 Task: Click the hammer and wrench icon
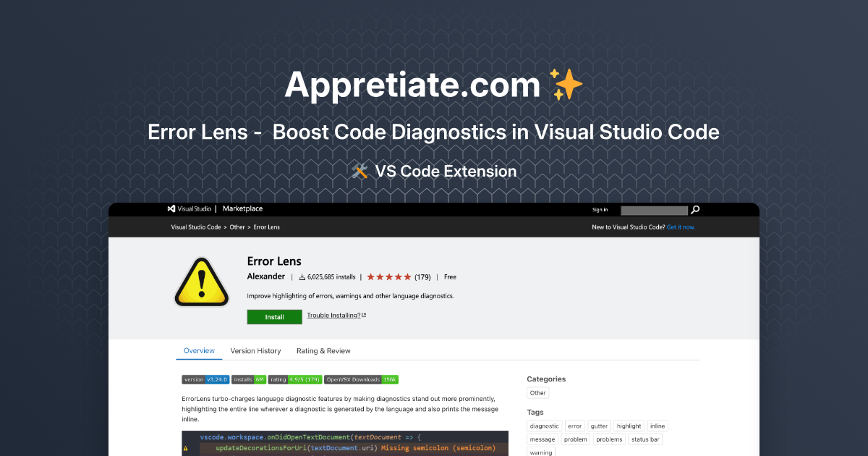[x=359, y=172]
